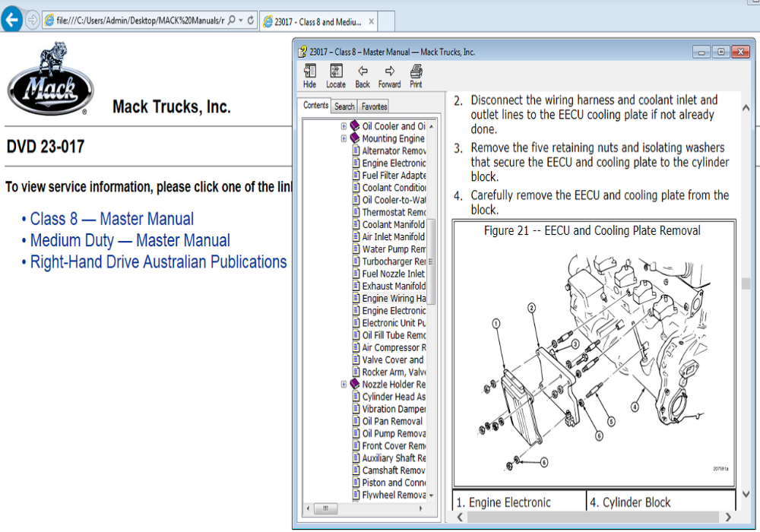This screenshot has height=532, width=760.
Task: Expand the Nozzle Holder tree node
Action: [344, 385]
